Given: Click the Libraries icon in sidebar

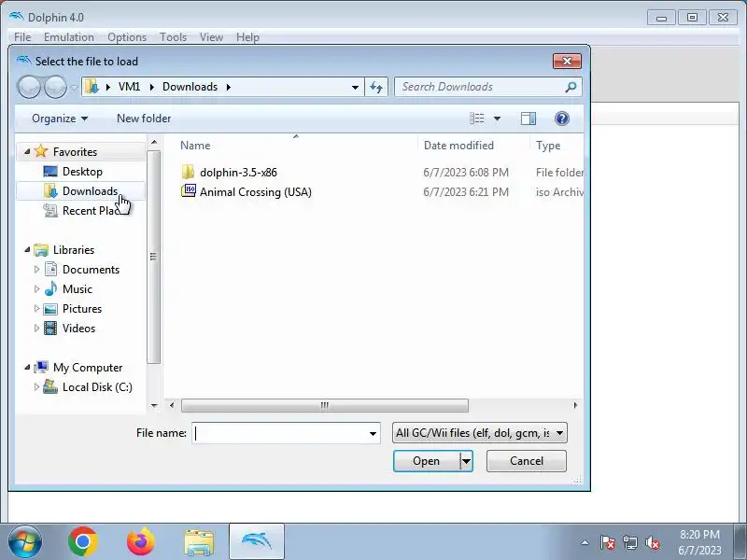Looking at the screenshot, I should (41, 250).
